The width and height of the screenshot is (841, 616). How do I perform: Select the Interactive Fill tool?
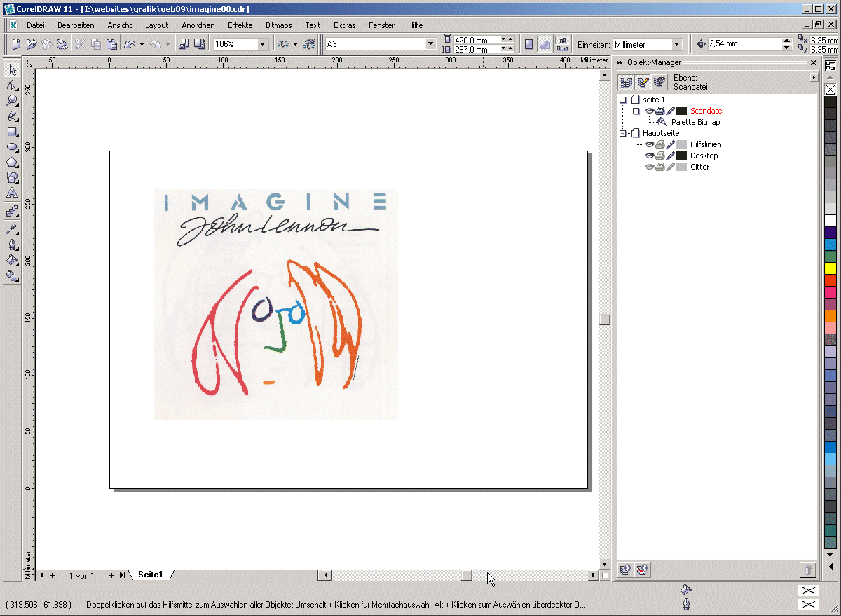pos(12,275)
